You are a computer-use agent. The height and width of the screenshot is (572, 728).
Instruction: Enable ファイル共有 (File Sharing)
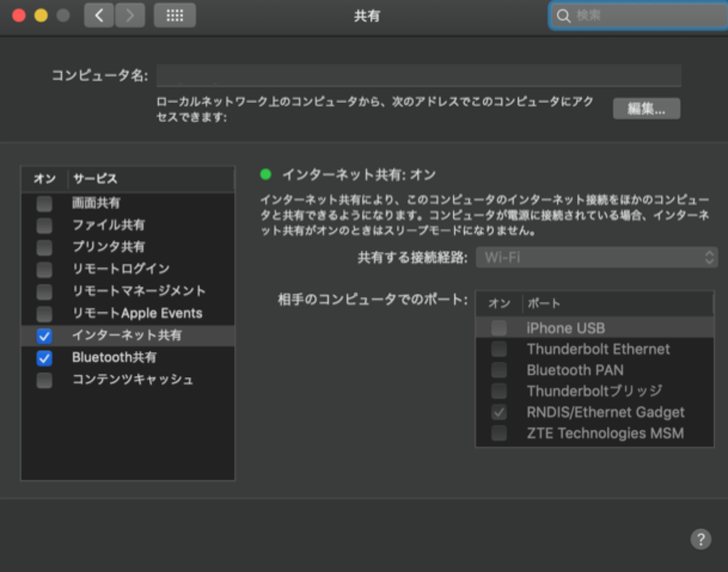[x=43, y=225]
